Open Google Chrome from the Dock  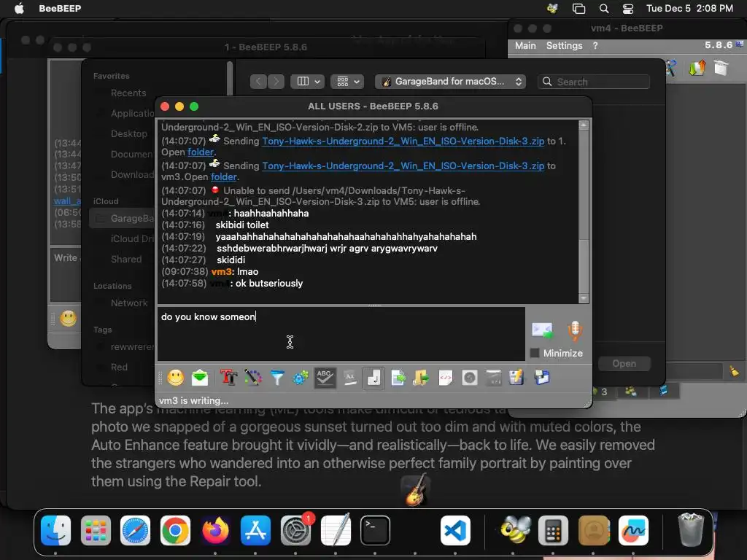point(175,531)
